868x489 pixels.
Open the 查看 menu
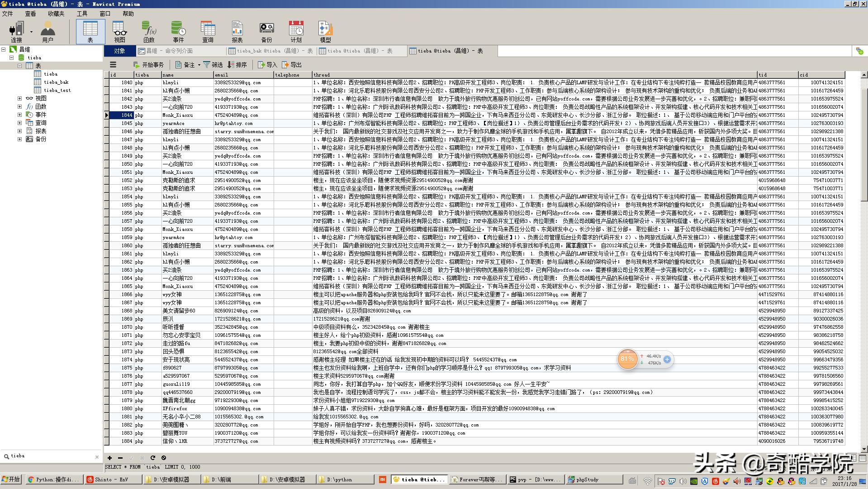tap(30, 14)
